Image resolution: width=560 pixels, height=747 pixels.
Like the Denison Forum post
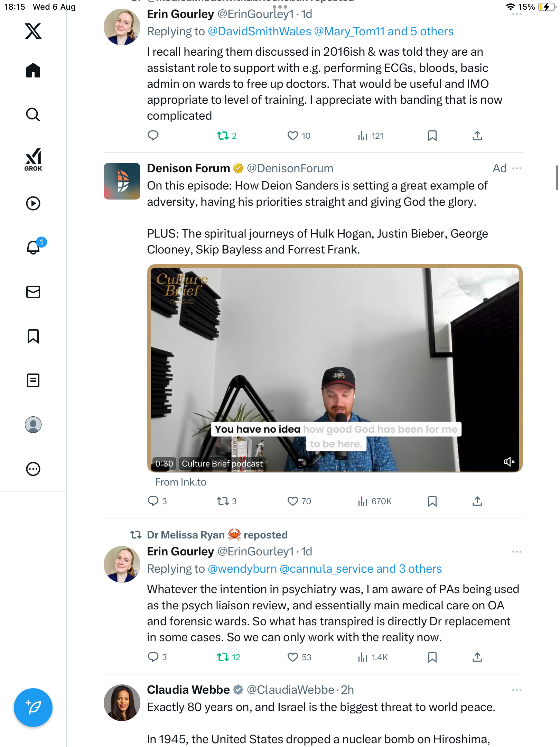pyautogui.click(x=299, y=501)
